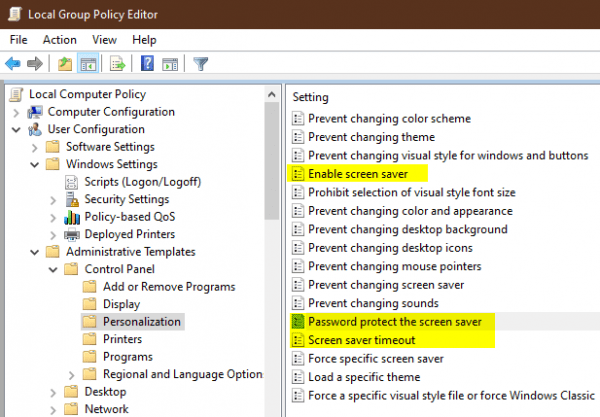The image size is (600, 417).
Task: Click the Forward arrow toolbar icon
Action: 36,64
